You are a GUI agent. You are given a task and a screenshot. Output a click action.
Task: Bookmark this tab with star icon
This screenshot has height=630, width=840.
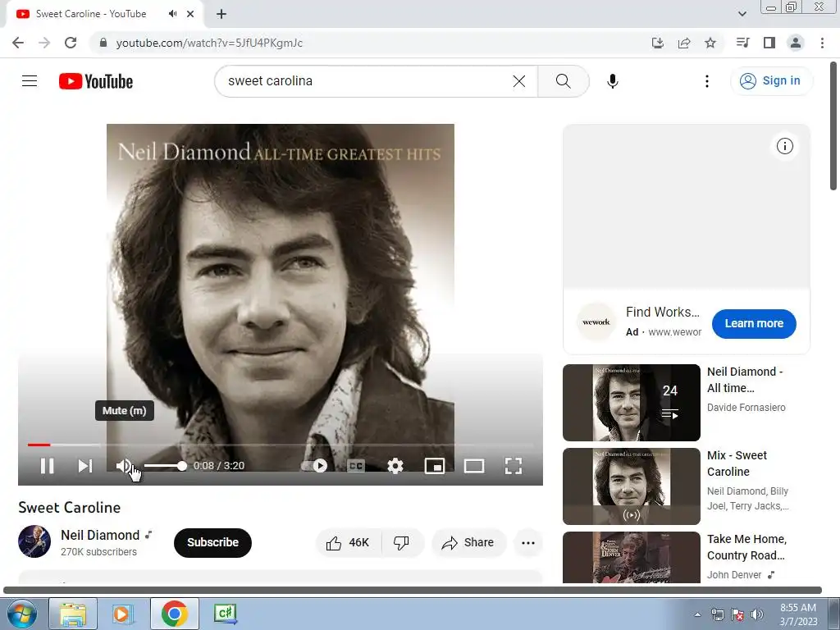coord(710,43)
